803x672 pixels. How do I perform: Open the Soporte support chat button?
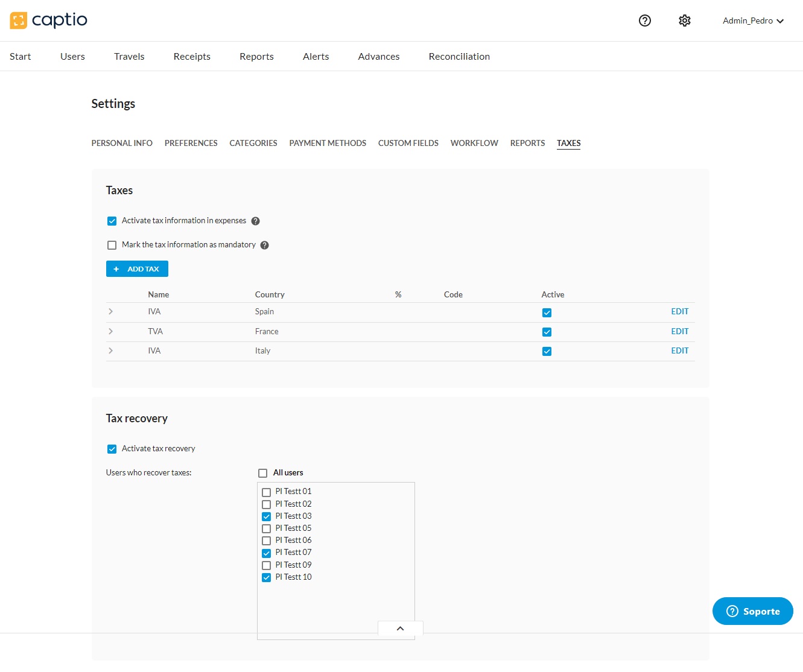[752, 611]
